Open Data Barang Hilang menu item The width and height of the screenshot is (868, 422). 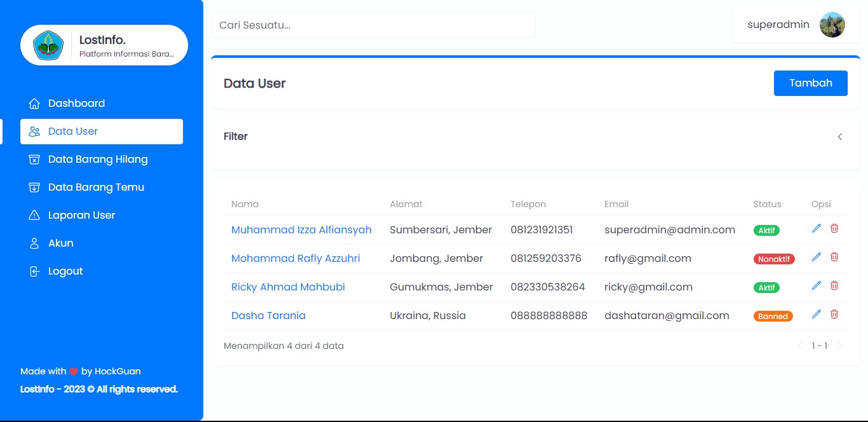click(98, 160)
